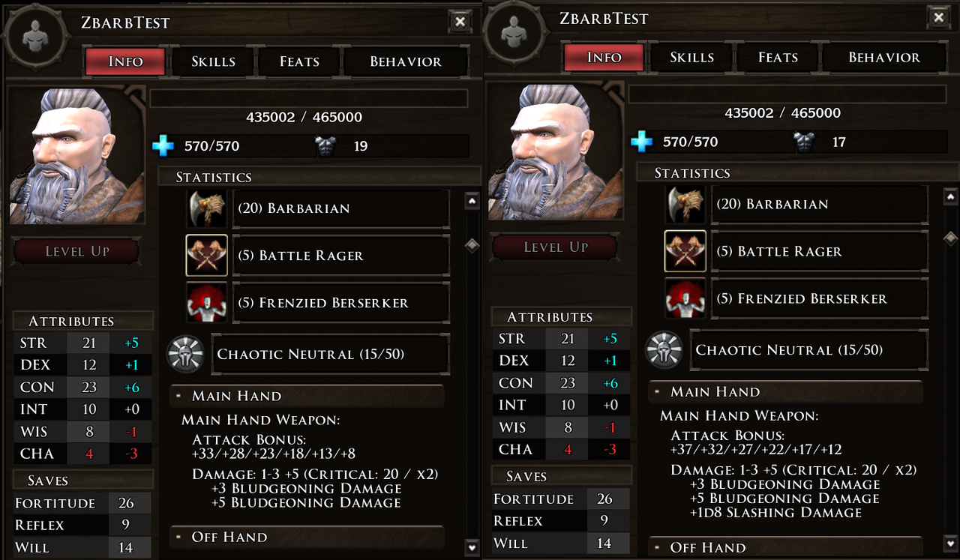The image size is (960, 560).
Task: Open Behavior tab in left panel
Action: coord(405,61)
